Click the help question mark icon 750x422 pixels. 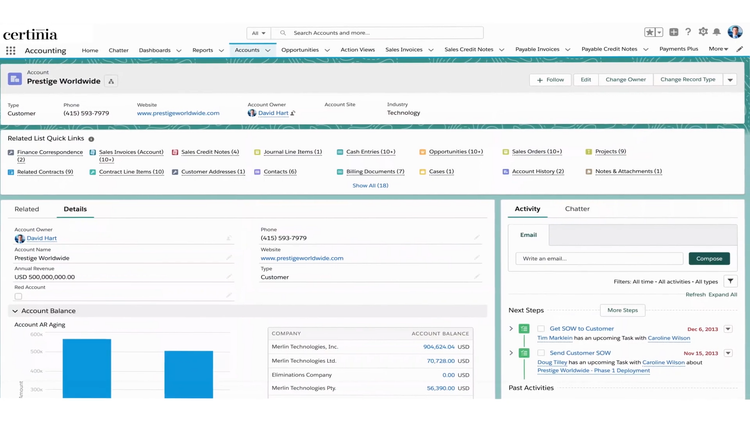coord(688,32)
